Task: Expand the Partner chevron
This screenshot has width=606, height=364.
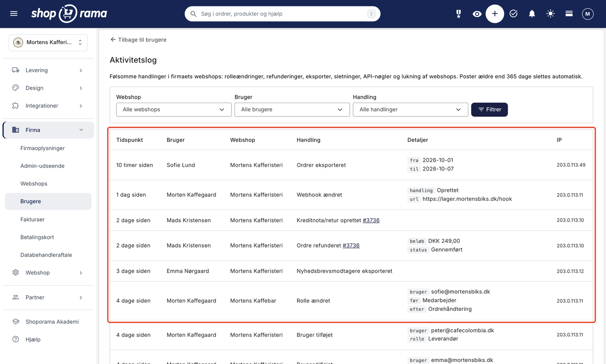Action: tap(81, 297)
